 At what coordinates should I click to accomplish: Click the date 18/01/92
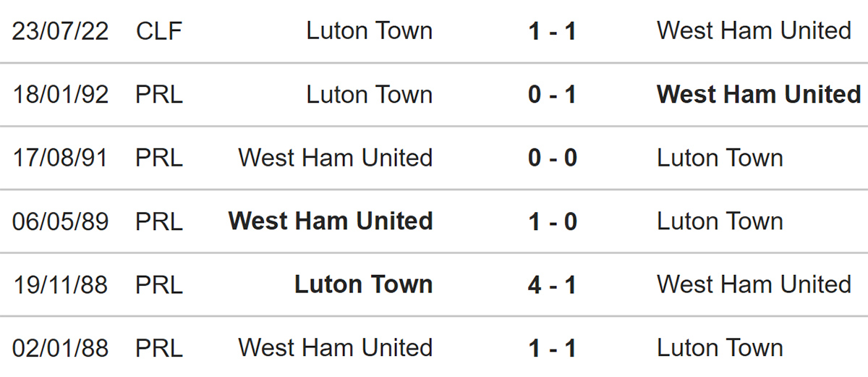pos(60,95)
